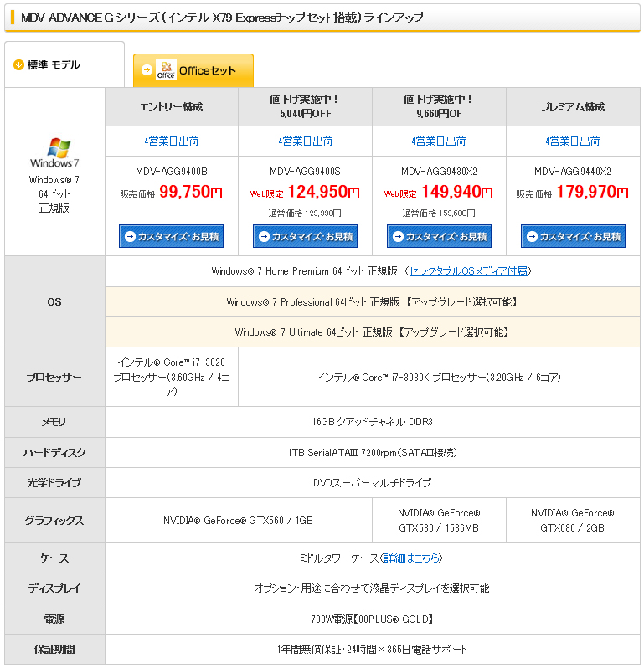The width and height of the screenshot is (644, 668).
Task: Click the ケース row label
Action: point(54,558)
